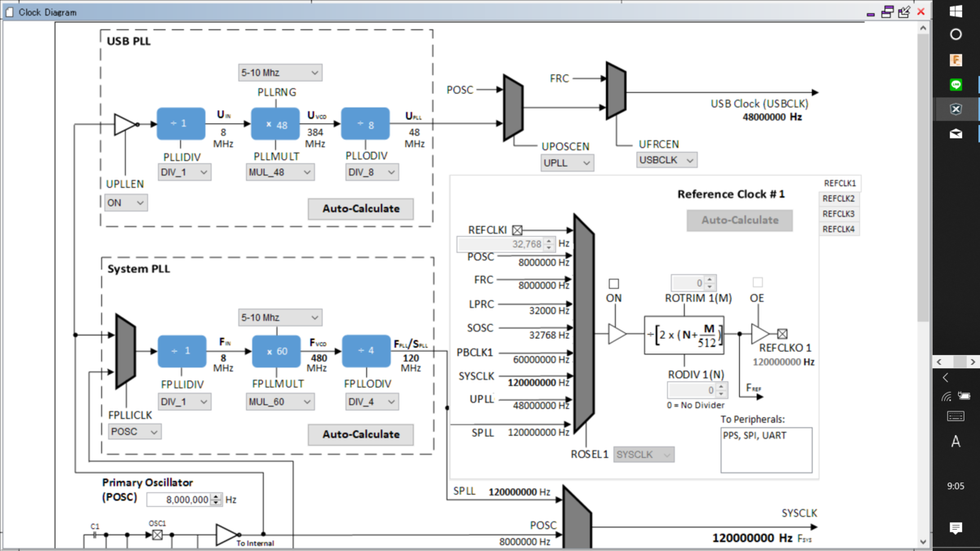The width and height of the screenshot is (980, 551).
Task: Click the System PLL divide-by-4 block
Action: 367,351
